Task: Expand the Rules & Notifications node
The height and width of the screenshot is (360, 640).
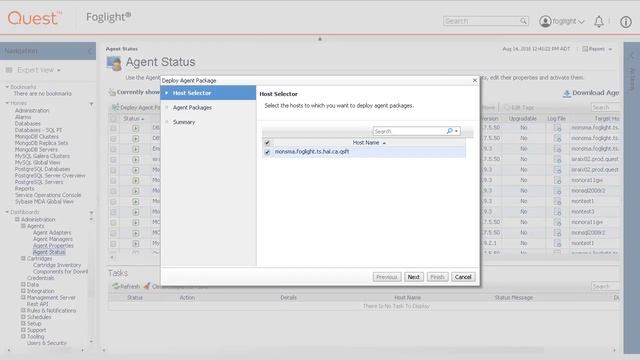Action: point(23,311)
